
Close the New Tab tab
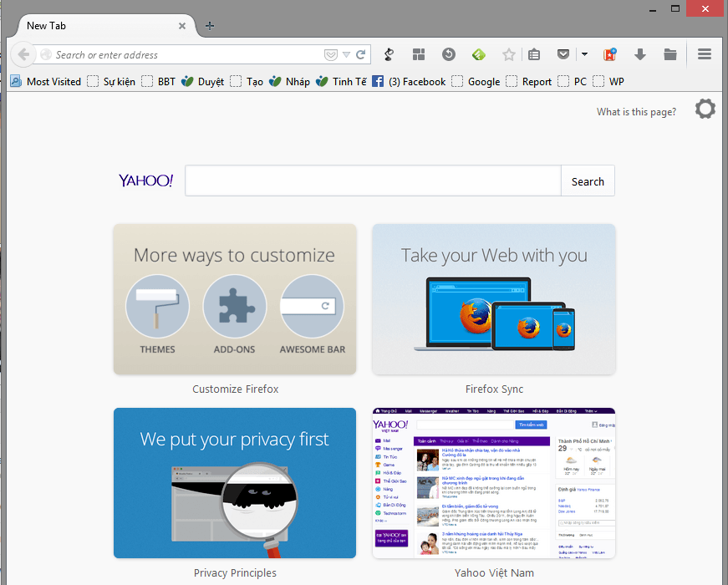point(182,26)
